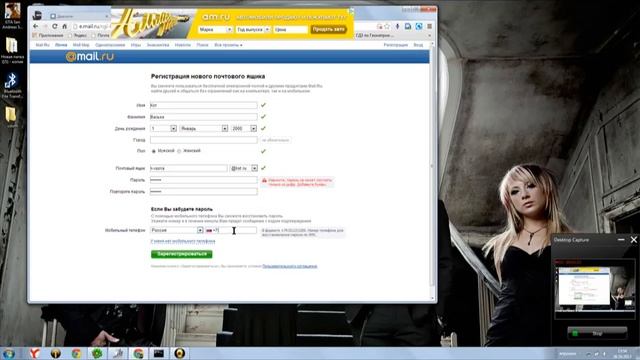Click the Вход link at top right
The width and height of the screenshot is (640, 360).
tap(418, 45)
